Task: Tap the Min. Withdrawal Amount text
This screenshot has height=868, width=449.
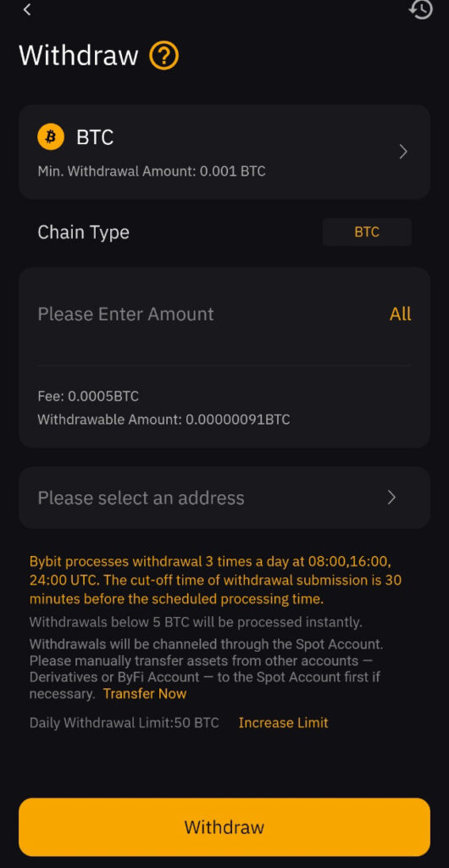Action: pos(152,171)
